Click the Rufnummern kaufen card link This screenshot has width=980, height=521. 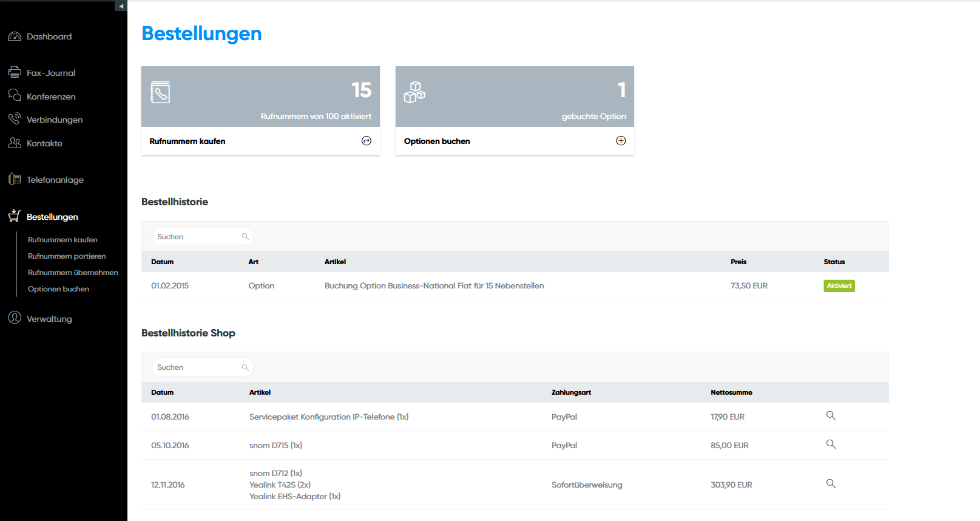(x=188, y=141)
